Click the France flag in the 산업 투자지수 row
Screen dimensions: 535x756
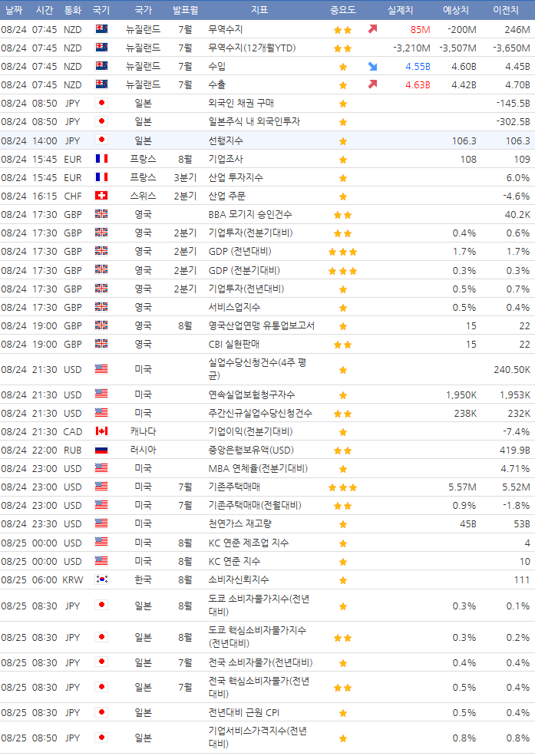[101, 177]
